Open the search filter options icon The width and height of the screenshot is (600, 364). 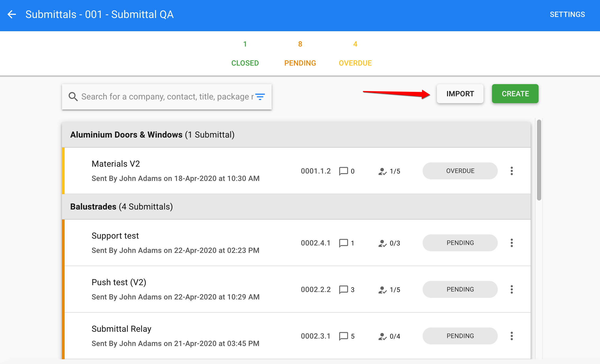pos(260,97)
